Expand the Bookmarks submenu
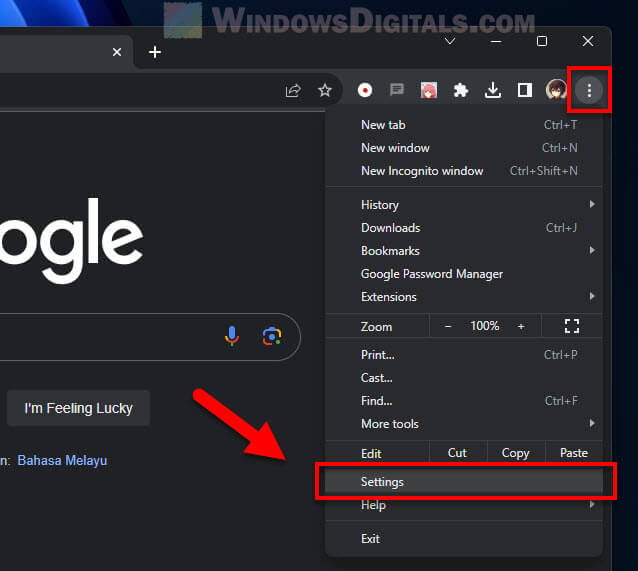638x571 pixels. (x=464, y=251)
